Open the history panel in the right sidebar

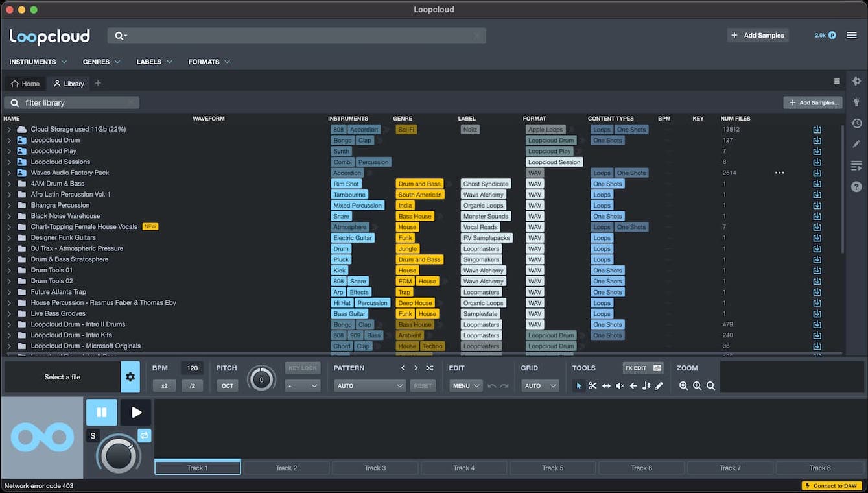click(x=856, y=123)
